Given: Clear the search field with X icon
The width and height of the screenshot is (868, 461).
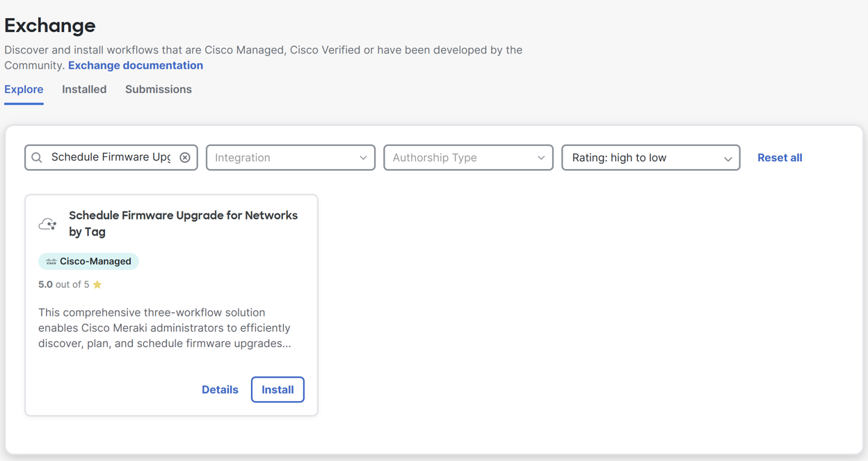Looking at the screenshot, I should [185, 158].
